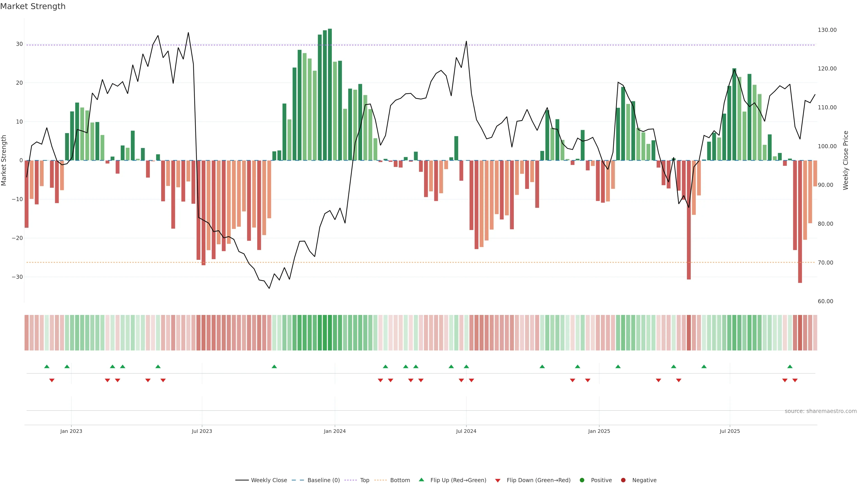
Task: Toggle the Weekly Close series label
Action: pyautogui.click(x=269, y=480)
